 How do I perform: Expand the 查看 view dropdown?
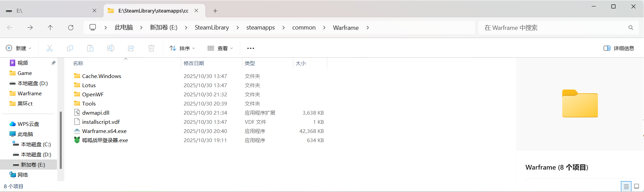[220, 48]
